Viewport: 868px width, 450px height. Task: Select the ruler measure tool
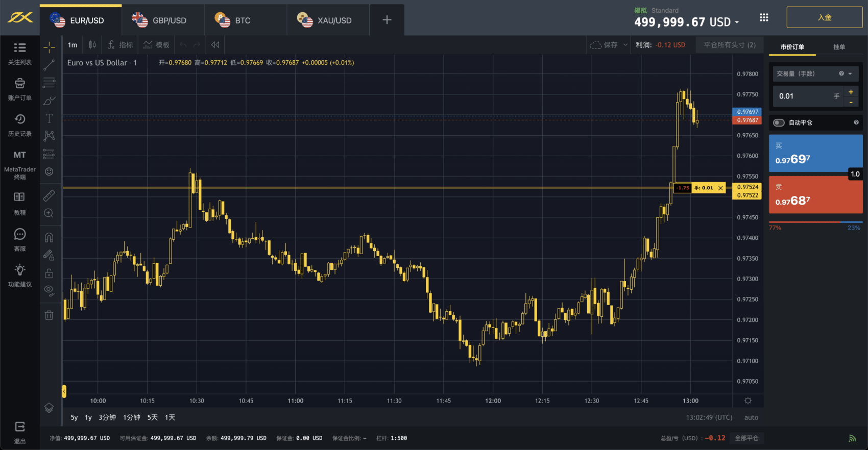pyautogui.click(x=49, y=195)
